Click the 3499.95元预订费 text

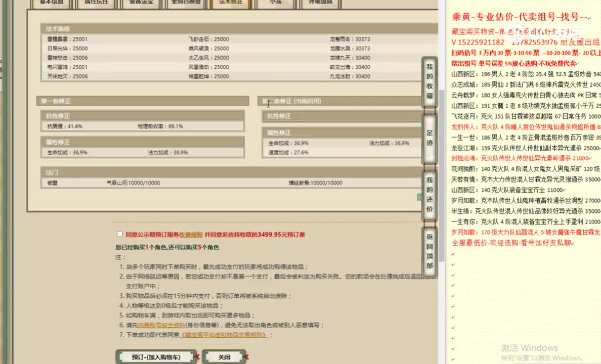tap(281, 235)
